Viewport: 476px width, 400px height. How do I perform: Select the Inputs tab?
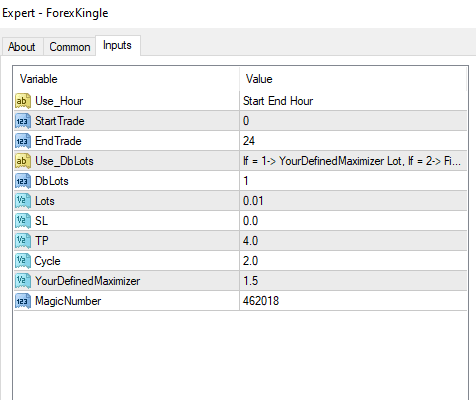click(x=118, y=45)
